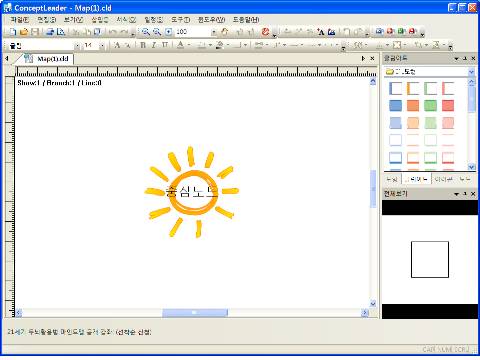
Task: Click the fill color bucket icon
Action: coord(219,45)
